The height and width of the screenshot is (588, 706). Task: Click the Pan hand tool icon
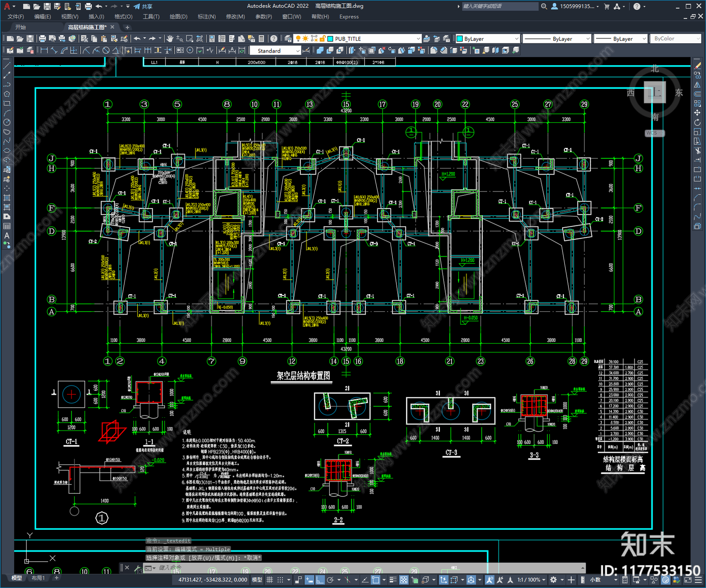[170, 39]
